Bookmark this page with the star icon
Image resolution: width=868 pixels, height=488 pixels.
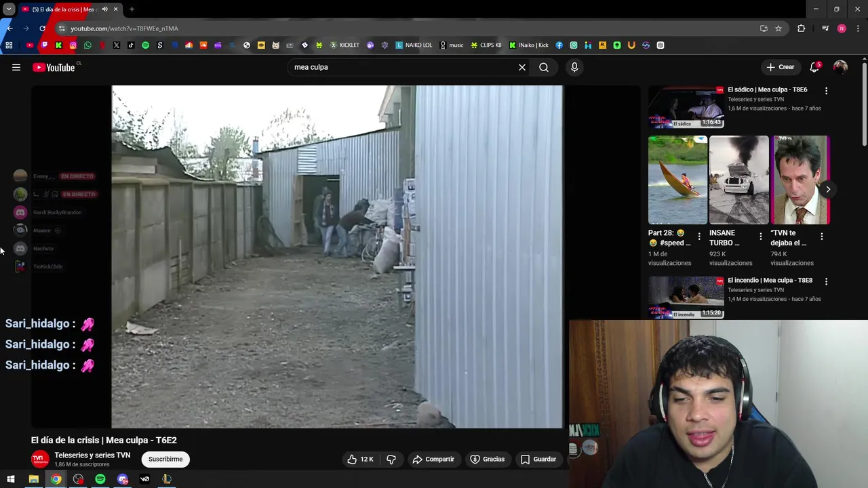[778, 28]
